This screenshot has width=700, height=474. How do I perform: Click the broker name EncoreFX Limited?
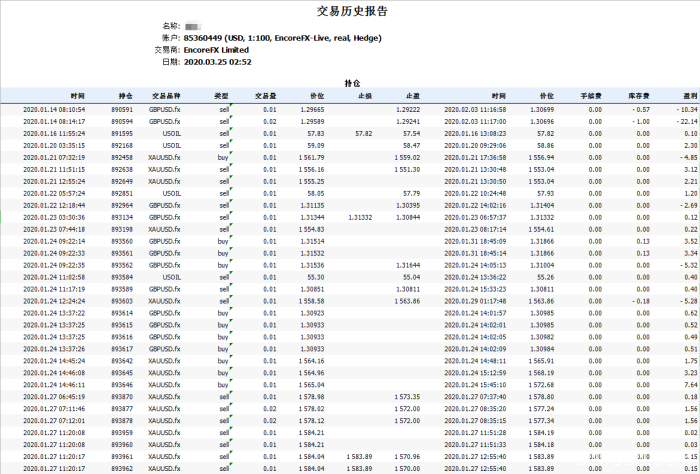(216, 50)
